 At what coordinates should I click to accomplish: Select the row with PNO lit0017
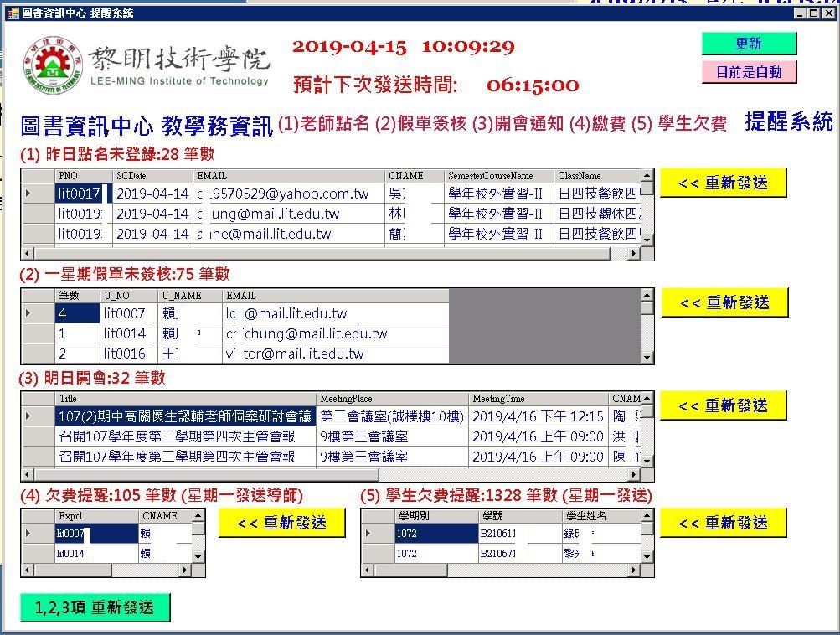point(80,194)
